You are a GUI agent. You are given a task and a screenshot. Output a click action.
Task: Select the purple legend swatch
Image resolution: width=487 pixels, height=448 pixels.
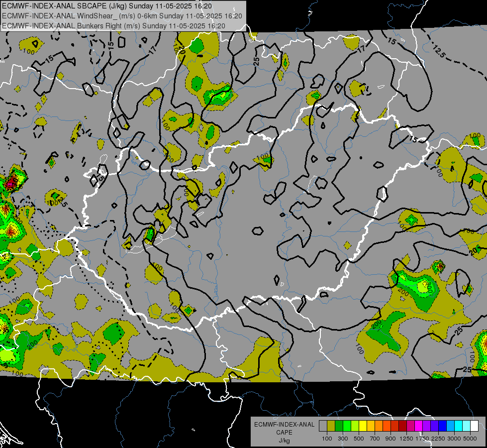point(426,426)
